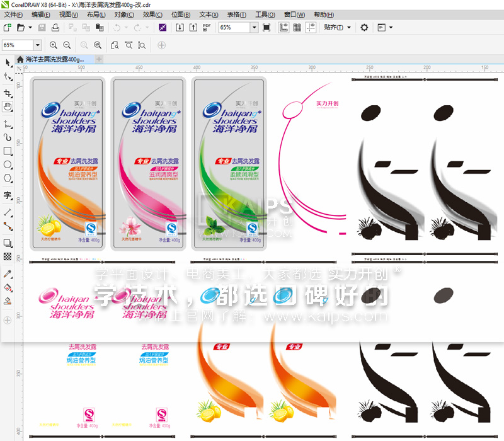This screenshot has width=504, height=441.
Task: Click the property bar zoom value field
Action: [x=18, y=45]
